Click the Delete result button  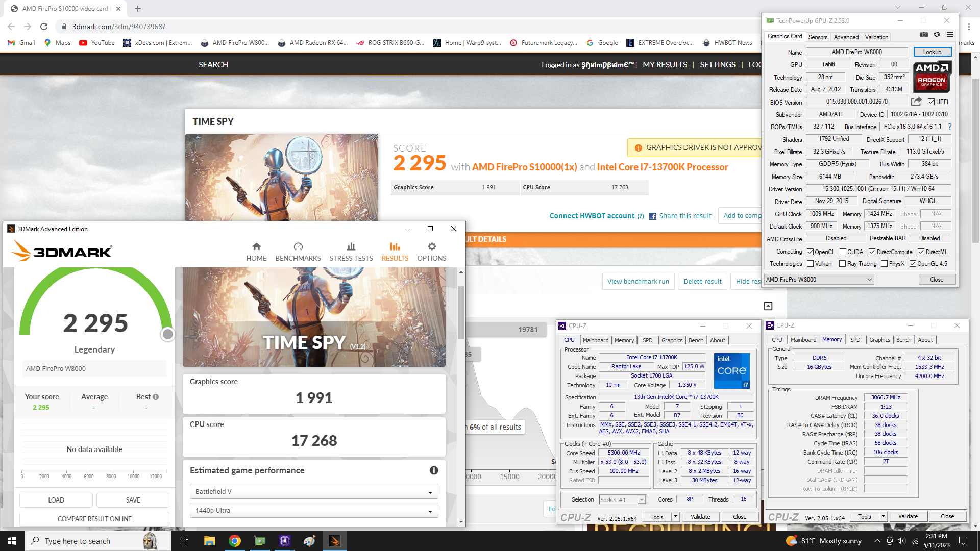click(702, 281)
